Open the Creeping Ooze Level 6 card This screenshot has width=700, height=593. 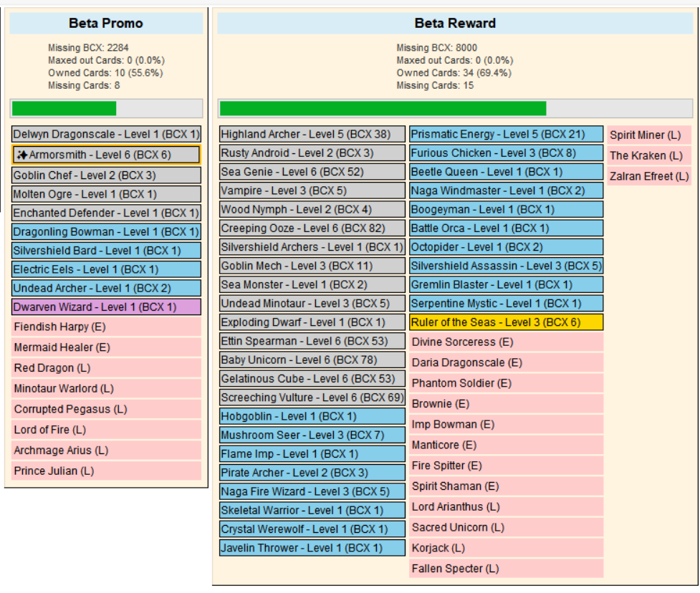(x=312, y=228)
